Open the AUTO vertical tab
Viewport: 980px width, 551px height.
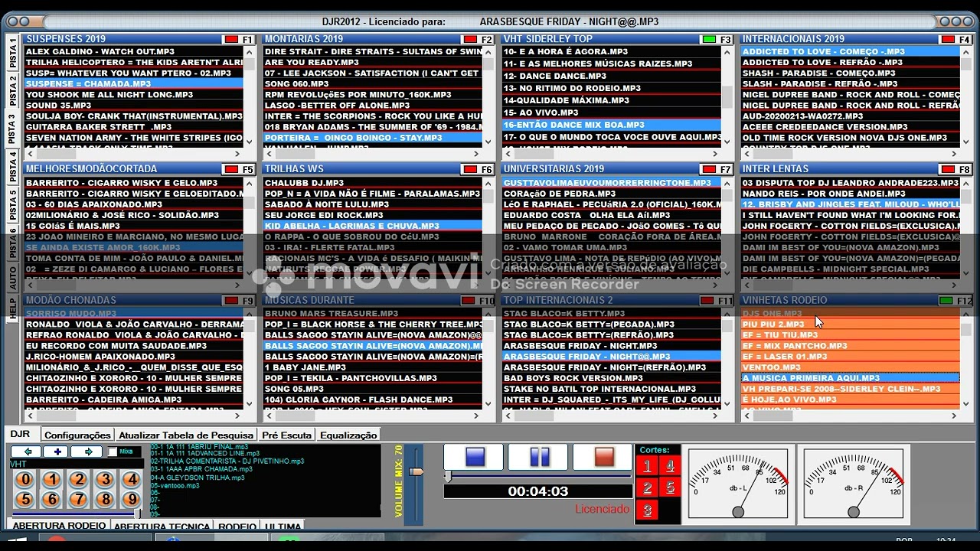(x=13, y=277)
